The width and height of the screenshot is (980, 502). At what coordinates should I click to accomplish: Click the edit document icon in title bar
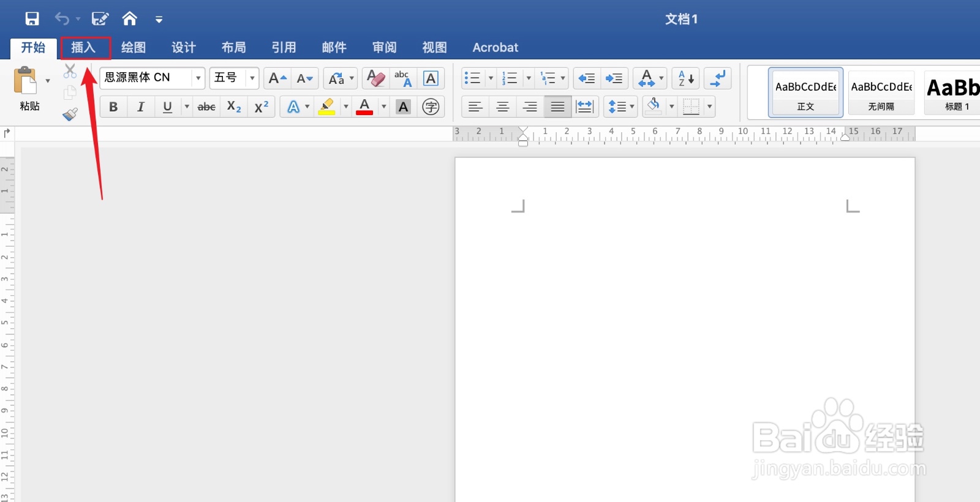(x=100, y=19)
